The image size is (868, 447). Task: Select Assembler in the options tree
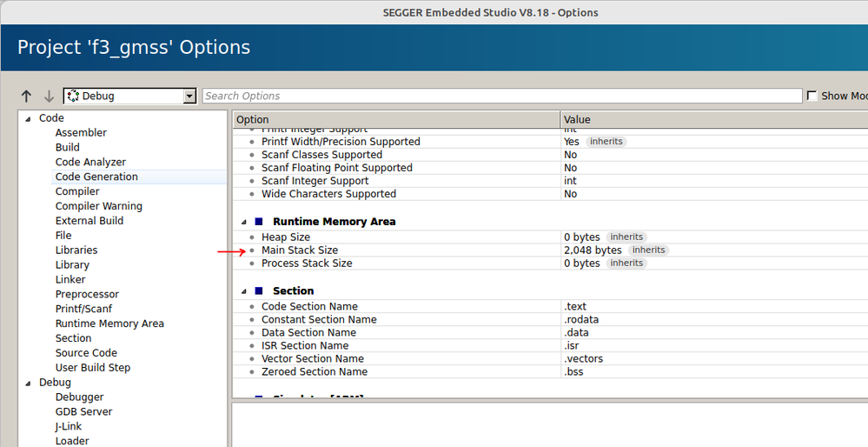click(81, 132)
